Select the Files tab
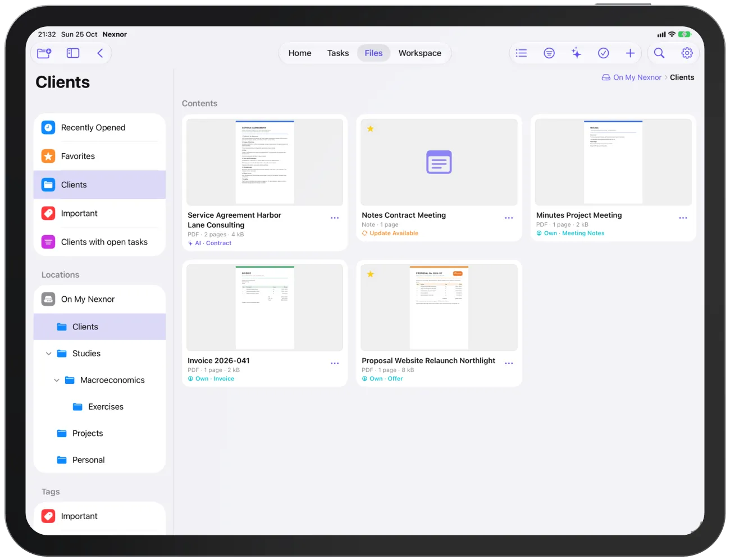The height and width of the screenshot is (560, 730). (373, 53)
